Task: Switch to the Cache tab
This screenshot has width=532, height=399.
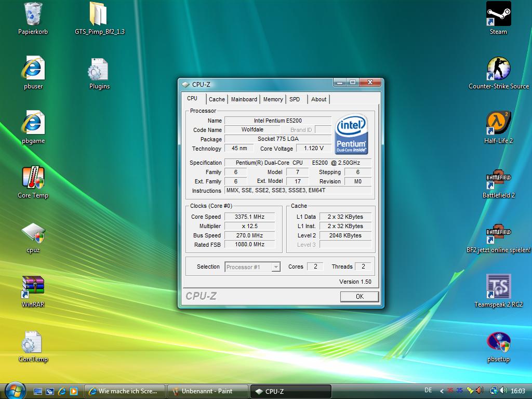Action: click(217, 99)
